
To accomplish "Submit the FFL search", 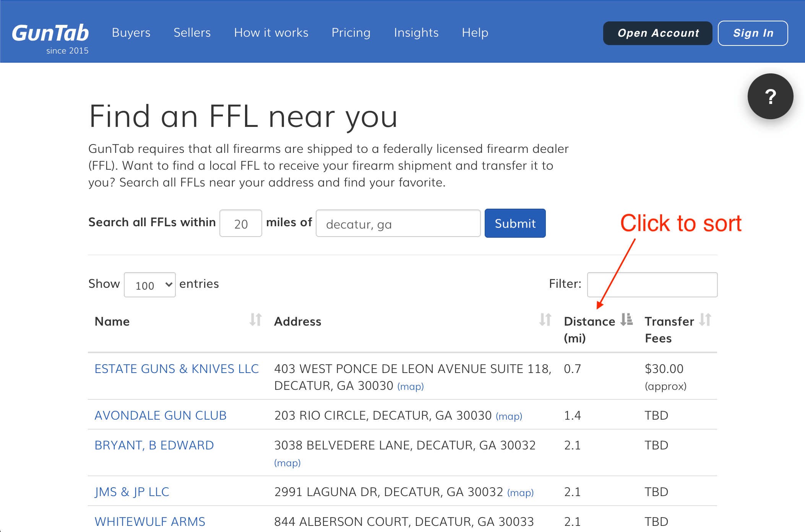I will pos(515,223).
